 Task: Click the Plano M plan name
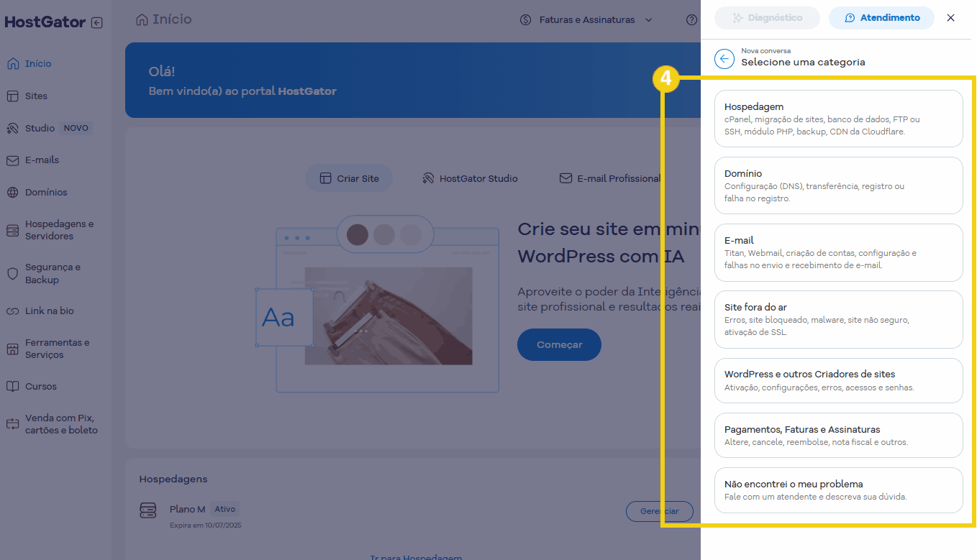pos(188,509)
